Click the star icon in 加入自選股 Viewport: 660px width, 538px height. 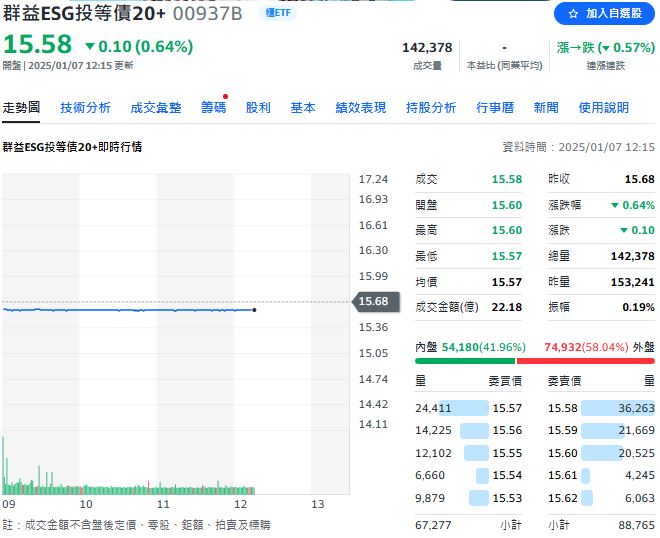click(x=573, y=14)
